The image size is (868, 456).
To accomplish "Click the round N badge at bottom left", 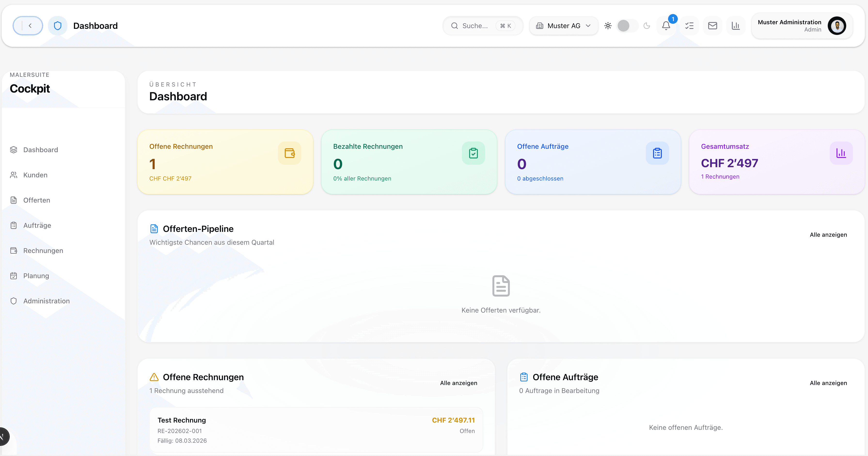I will tap(3, 436).
